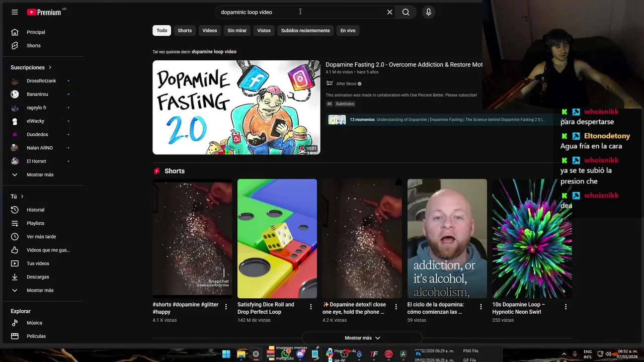
Task: Open Dopamine Fasting 2.0 thumbnail
Action: (x=236, y=108)
